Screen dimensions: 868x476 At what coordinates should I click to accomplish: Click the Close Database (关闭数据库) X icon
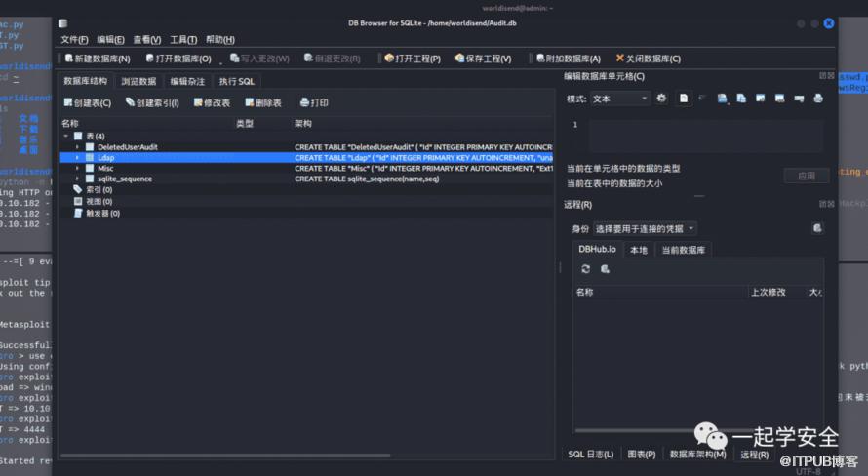pos(620,59)
